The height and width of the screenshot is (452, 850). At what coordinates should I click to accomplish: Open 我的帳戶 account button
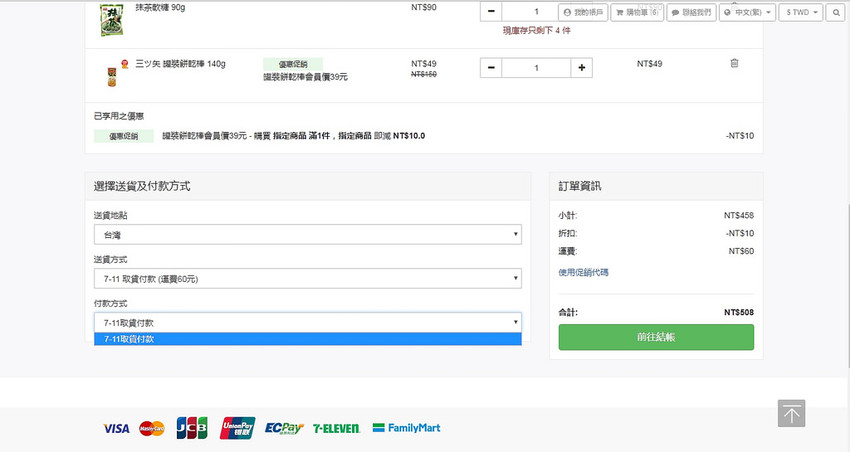(x=583, y=12)
